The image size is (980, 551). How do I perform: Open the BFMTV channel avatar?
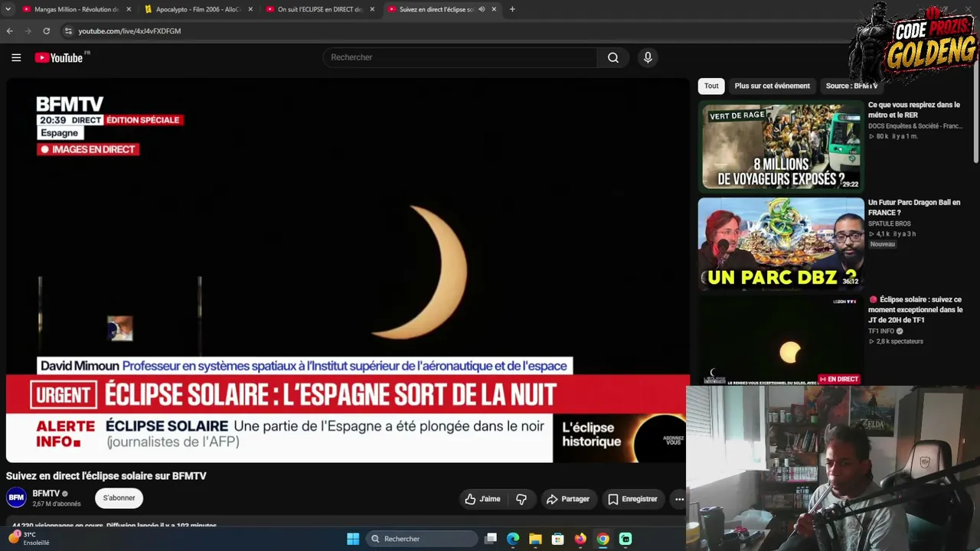(x=16, y=497)
